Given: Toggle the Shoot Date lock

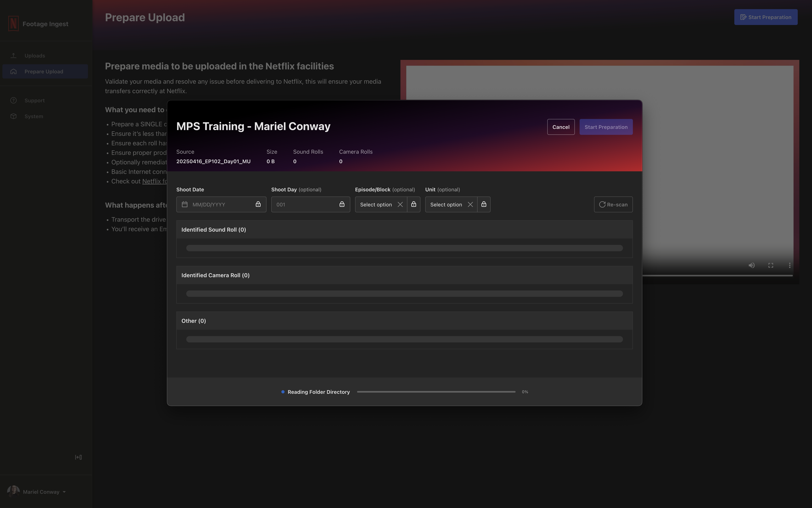Looking at the screenshot, I should tap(258, 204).
